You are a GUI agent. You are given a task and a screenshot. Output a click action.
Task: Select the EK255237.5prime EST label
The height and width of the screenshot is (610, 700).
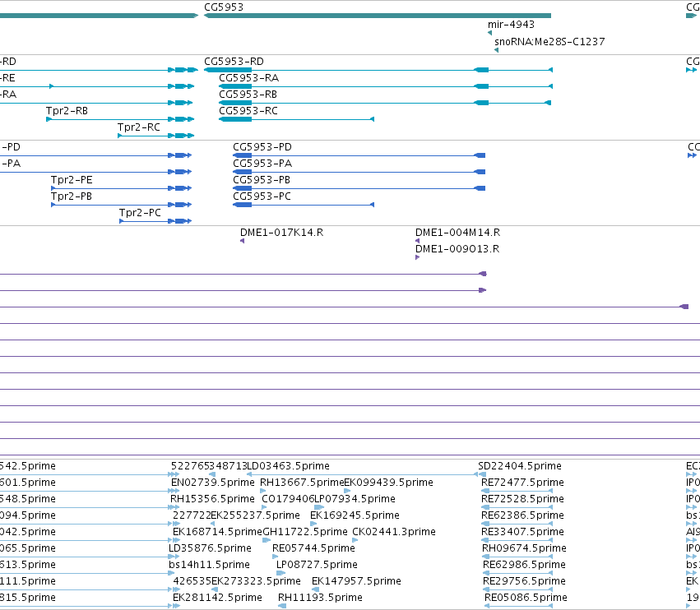point(255,515)
